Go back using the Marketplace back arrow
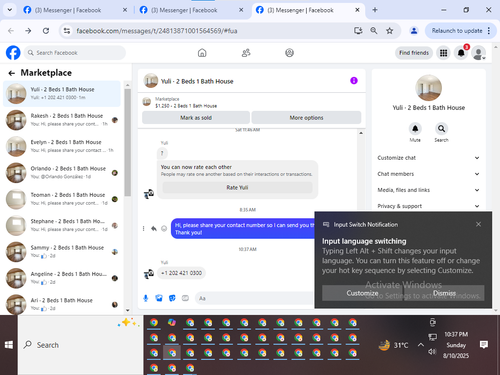The height and width of the screenshot is (375, 500). point(12,73)
